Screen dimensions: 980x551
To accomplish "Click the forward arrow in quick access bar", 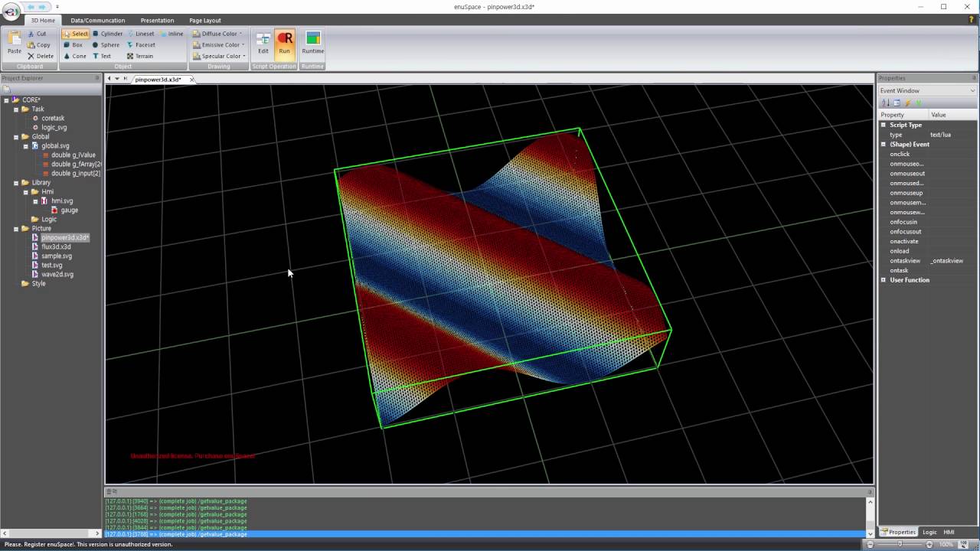I will click(x=43, y=7).
